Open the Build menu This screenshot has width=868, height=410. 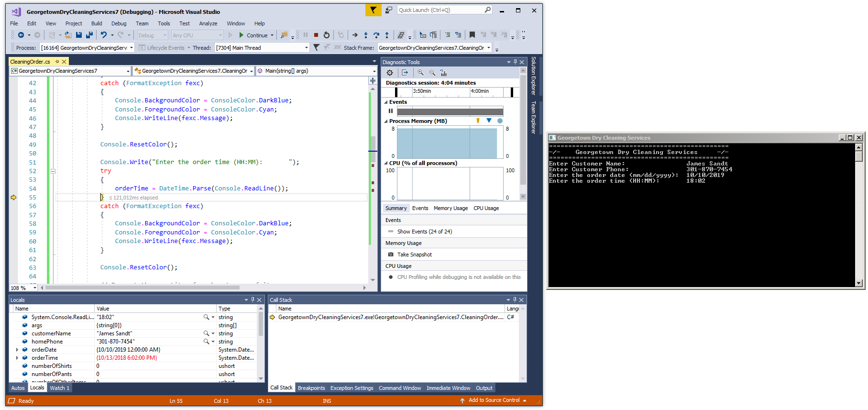pos(97,23)
